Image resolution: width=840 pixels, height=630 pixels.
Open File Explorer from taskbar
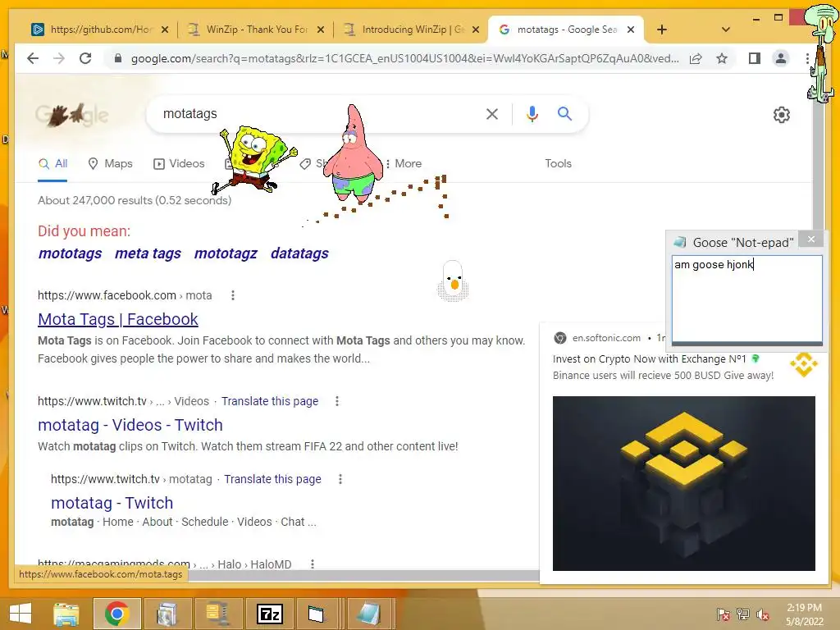click(66, 614)
